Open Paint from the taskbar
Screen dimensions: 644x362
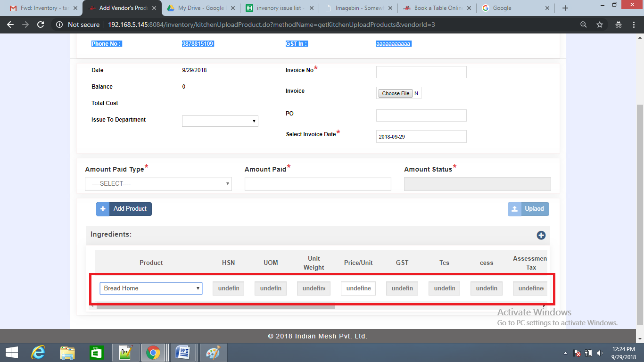[214, 353]
